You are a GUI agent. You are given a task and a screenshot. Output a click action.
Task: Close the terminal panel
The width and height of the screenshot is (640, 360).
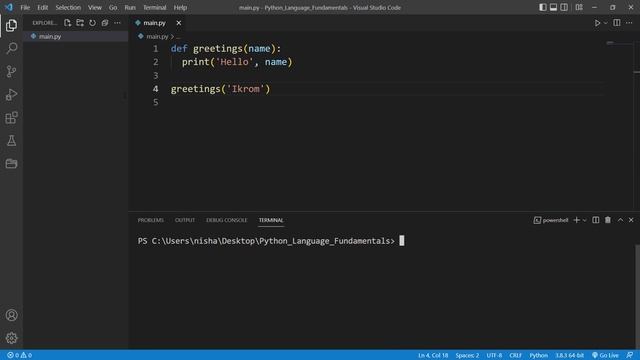[x=631, y=220]
